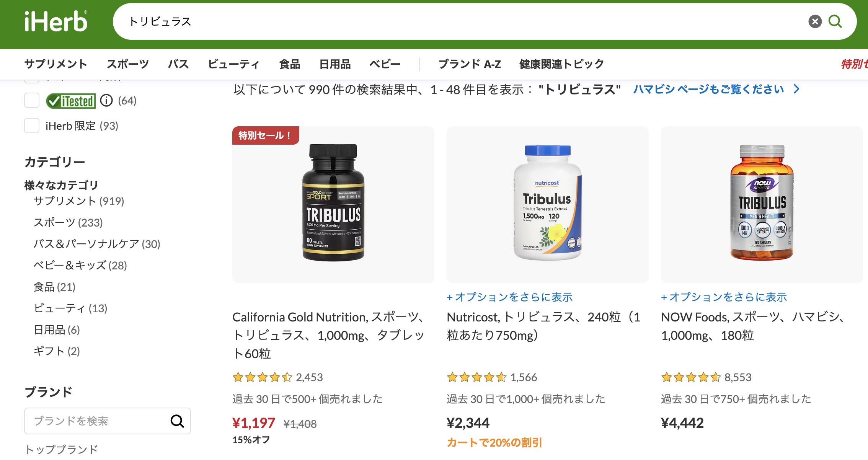Click the iTested badge icon
The width and height of the screenshot is (868, 460).
click(x=71, y=101)
